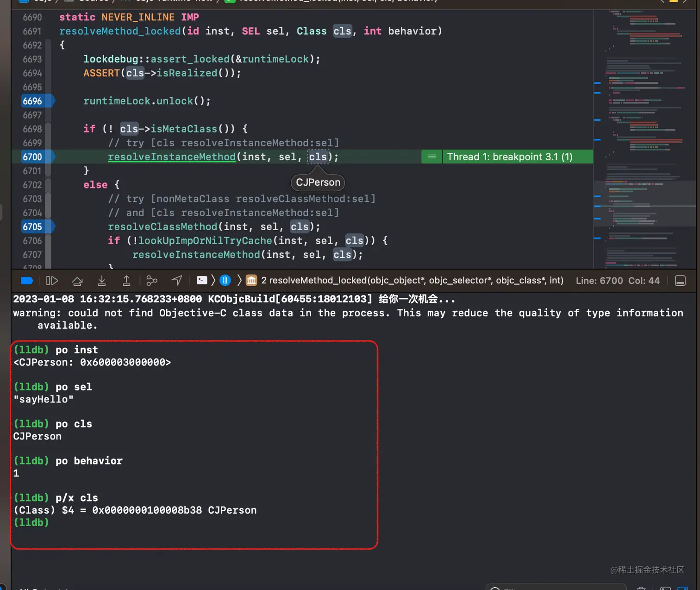700x590 pixels.
Task: Click line number 6698 in the gutter
Action: pos(32,129)
